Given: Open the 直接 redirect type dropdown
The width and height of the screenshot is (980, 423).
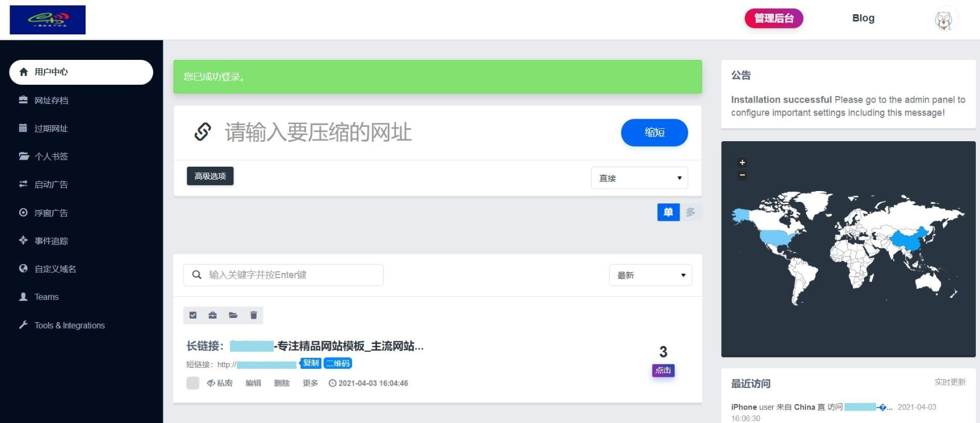Looking at the screenshot, I should pyautogui.click(x=639, y=178).
